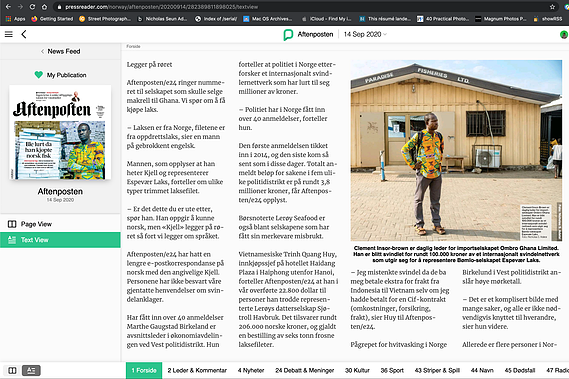Viewport: 569px width, 379px height.
Task: Click the back arrow next to the menu icon
Action: (24, 34)
